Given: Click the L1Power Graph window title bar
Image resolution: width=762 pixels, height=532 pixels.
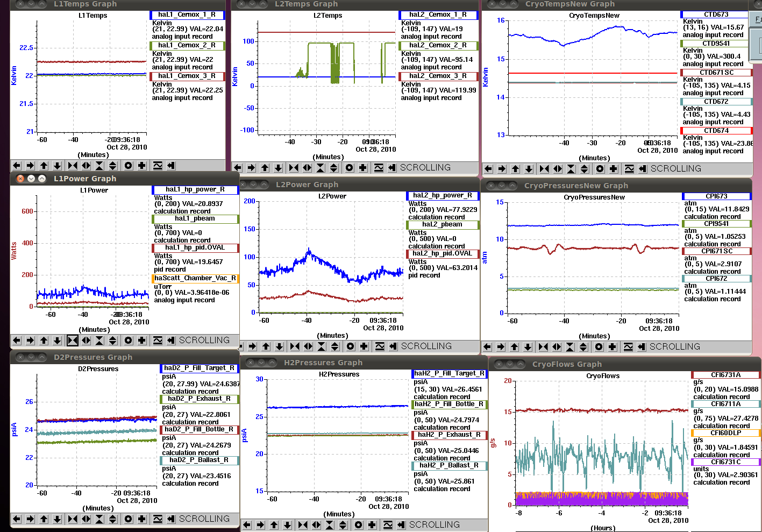Looking at the screenshot, I should (125, 179).
